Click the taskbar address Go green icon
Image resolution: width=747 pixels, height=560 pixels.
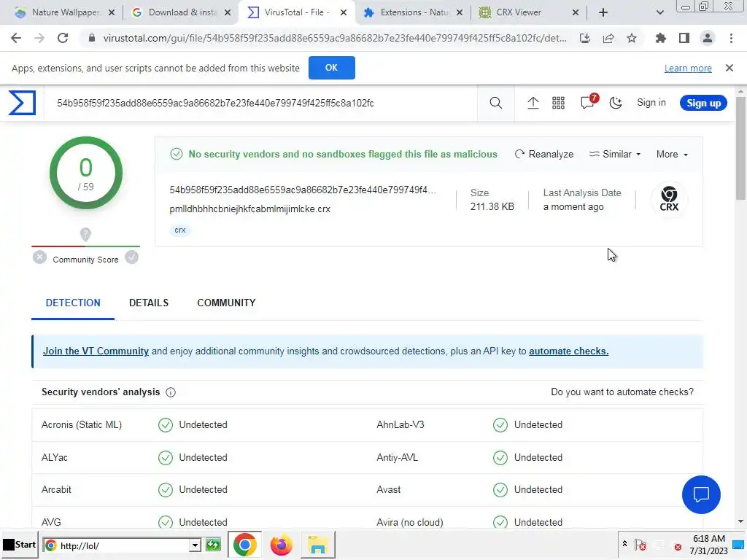214,545
